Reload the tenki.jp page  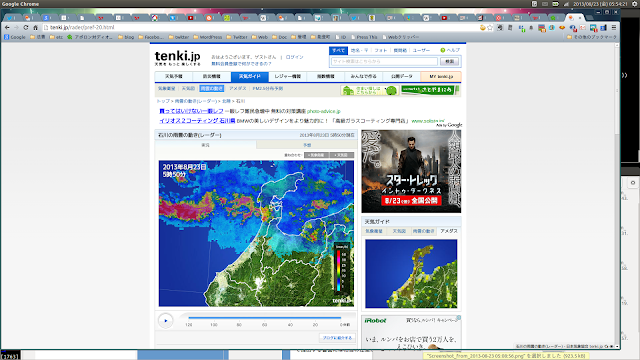(x=26, y=27)
